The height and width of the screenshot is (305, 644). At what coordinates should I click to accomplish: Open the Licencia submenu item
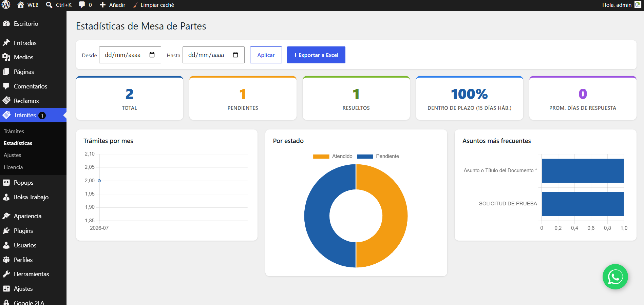click(13, 167)
